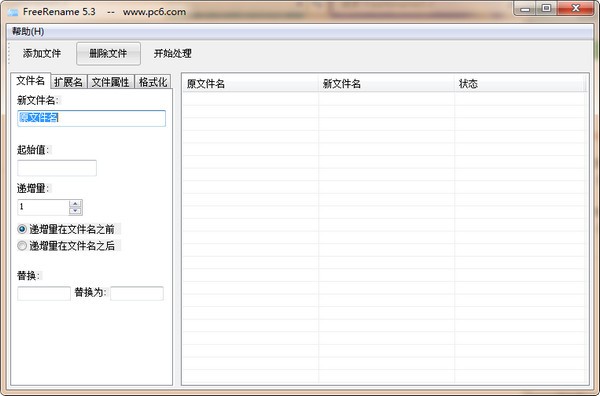Click the 递增量 number field
This screenshot has height=396, width=600.
43,207
